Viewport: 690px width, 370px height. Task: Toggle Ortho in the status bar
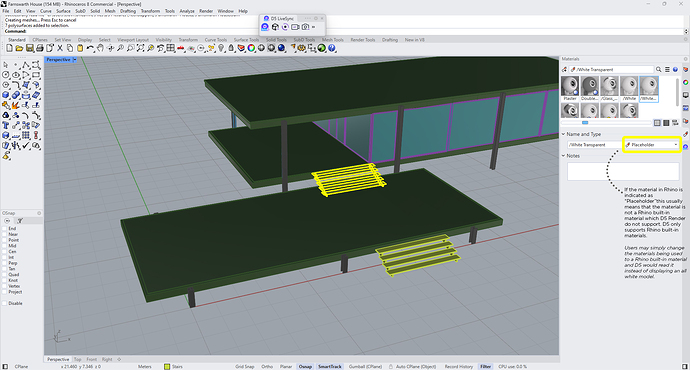(x=267, y=366)
